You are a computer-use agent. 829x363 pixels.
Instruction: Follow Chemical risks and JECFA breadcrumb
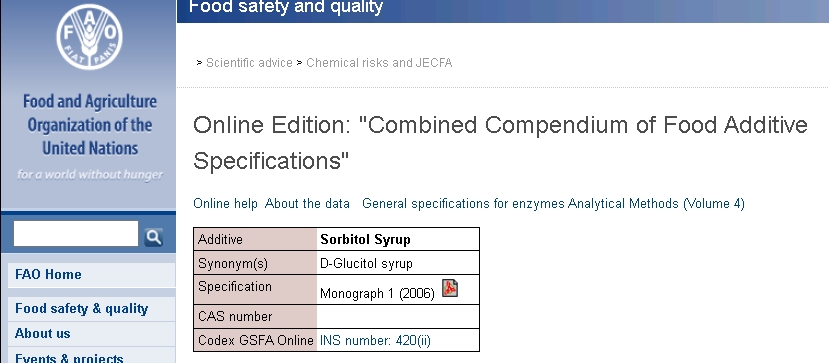click(379, 63)
